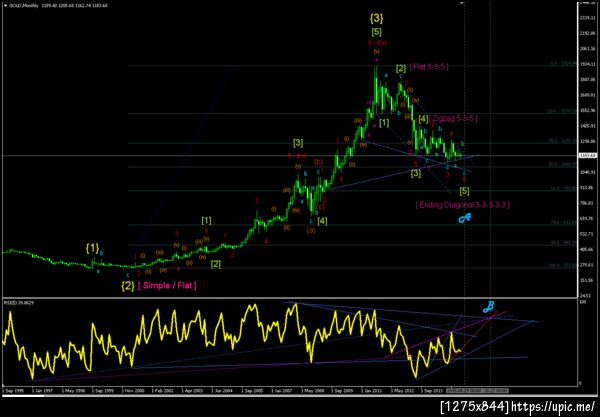Click the '1 Jan 2007' date axis label
Image resolution: width=600 pixels, height=417 pixels.
pyautogui.click(x=282, y=391)
